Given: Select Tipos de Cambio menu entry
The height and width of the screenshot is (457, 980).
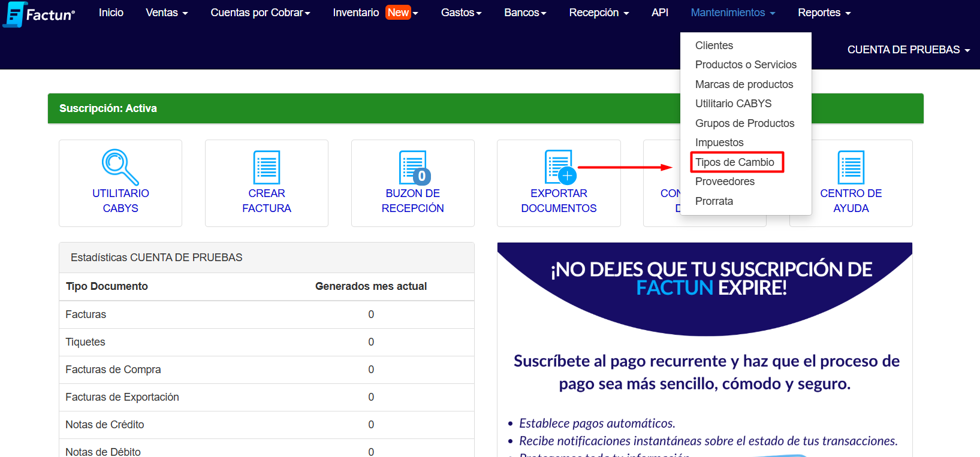Looking at the screenshot, I should (x=735, y=162).
